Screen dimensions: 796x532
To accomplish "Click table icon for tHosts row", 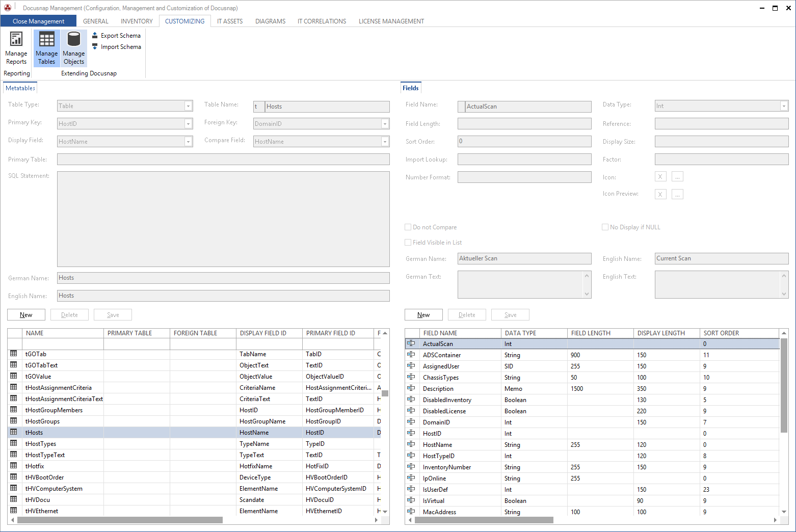I will pos(14,432).
